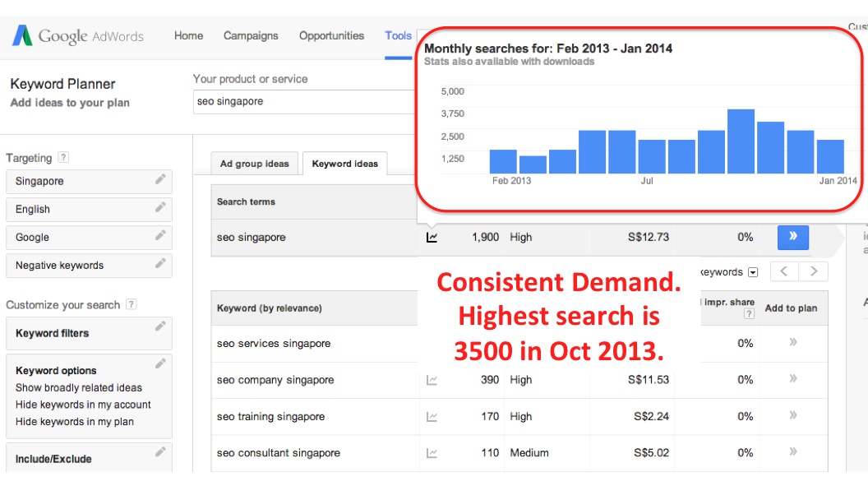The height and width of the screenshot is (486, 868).
Task: Edit the Singapore location targeting pencil
Action: pyautogui.click(x=160, y=180)
